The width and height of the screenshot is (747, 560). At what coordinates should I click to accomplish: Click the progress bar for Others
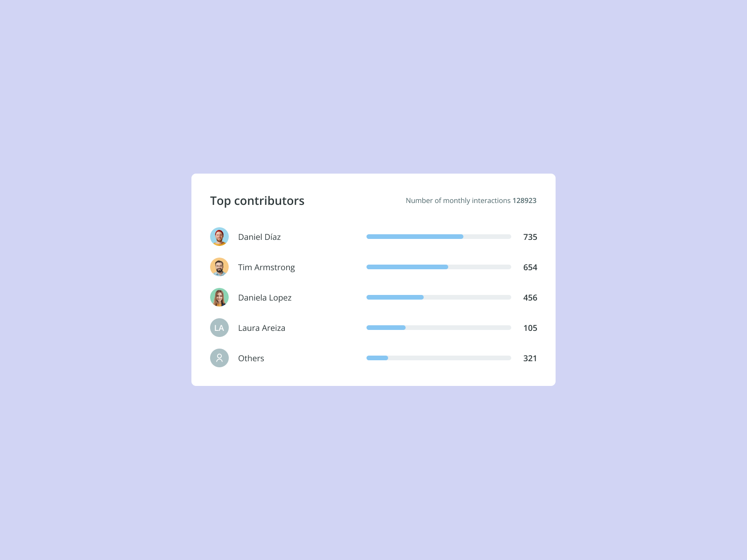(x=438, y=357)
